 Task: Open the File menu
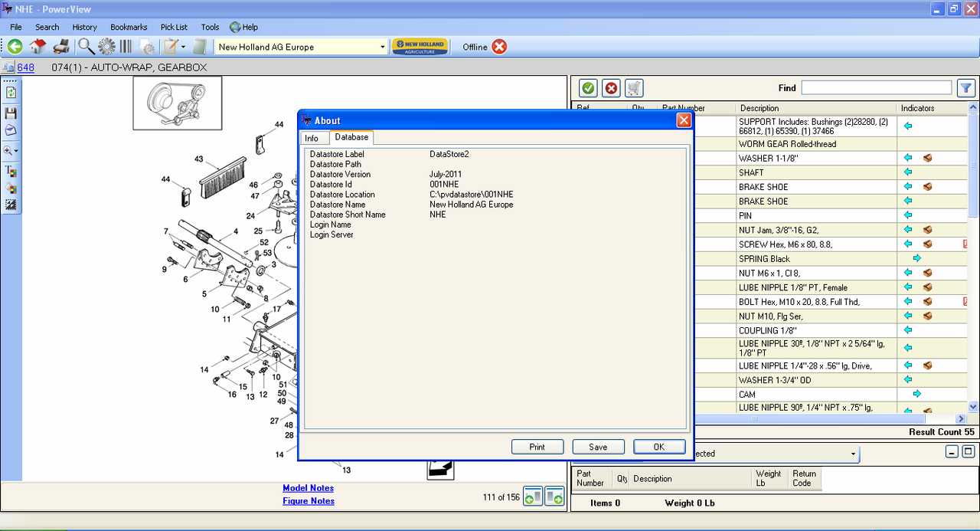pyautogui.click(x=16, y=27)
